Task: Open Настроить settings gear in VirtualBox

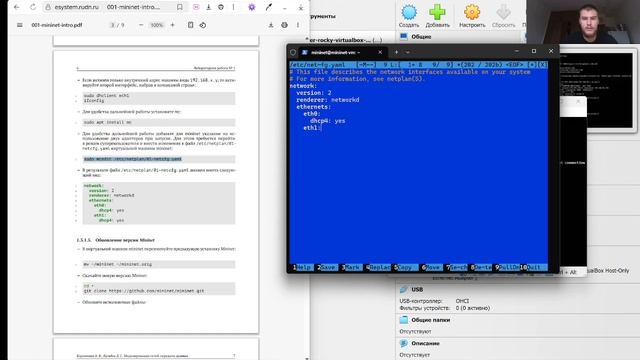Action: [472, 16]
